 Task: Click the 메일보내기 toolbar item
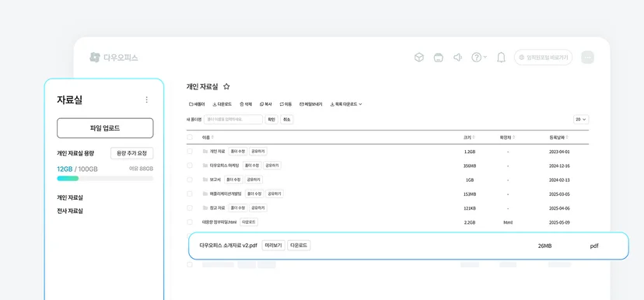(x=311, y=104)
